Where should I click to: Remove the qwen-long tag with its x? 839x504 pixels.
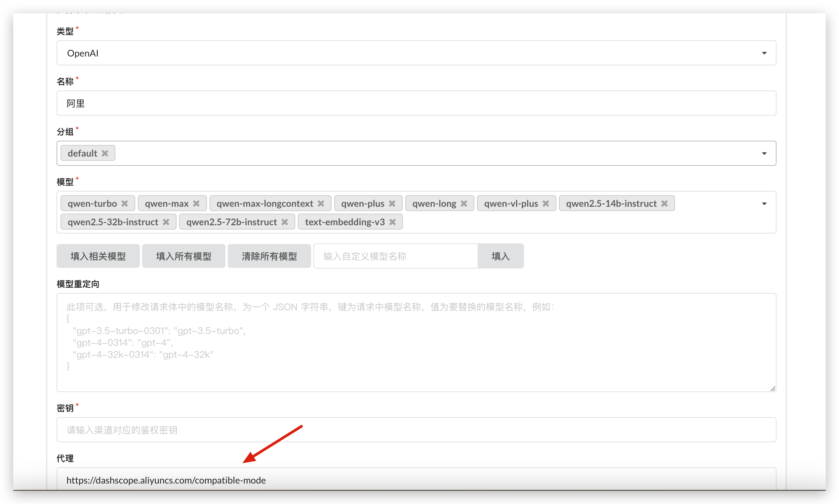[x=464, y=203]
